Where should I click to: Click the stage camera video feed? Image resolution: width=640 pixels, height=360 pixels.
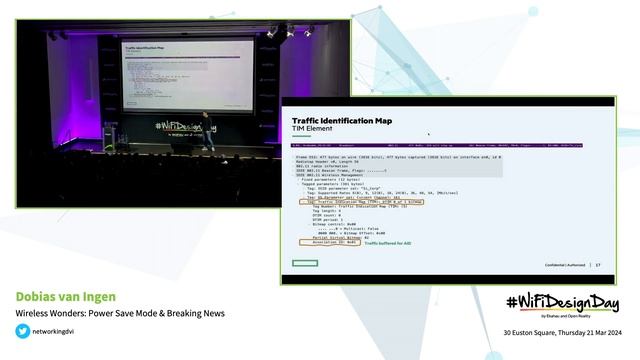click(x=149, y=114)
